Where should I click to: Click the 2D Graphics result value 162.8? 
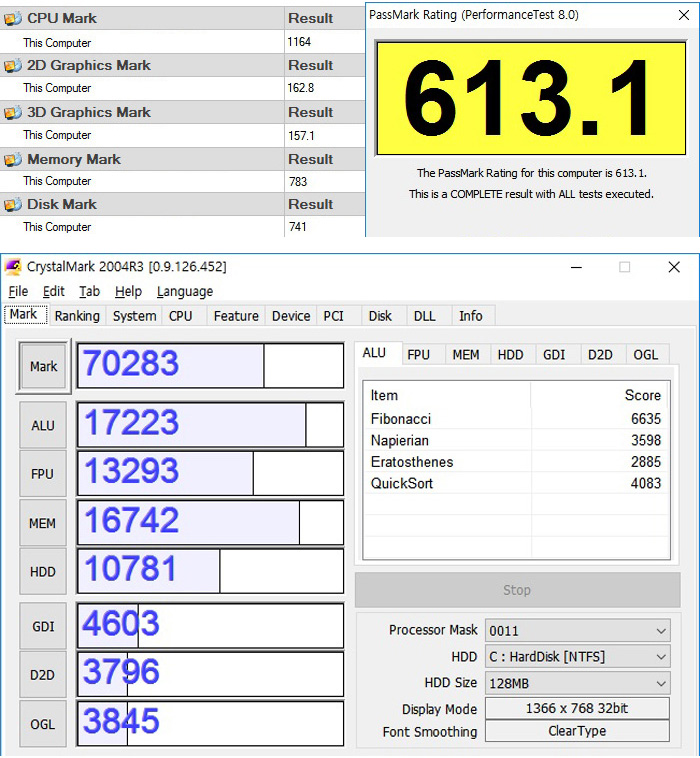click(301, 88)
